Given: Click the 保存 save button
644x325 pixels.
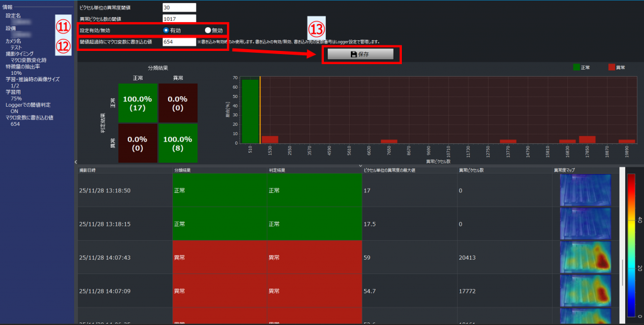Looking at the screenshot, I should coord(360,55).
